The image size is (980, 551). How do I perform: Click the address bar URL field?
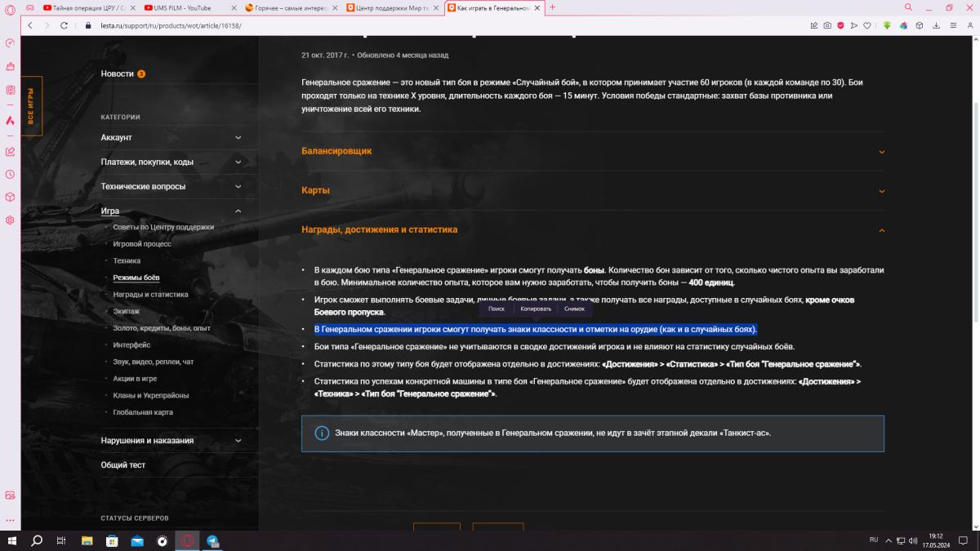click(449, 25)
